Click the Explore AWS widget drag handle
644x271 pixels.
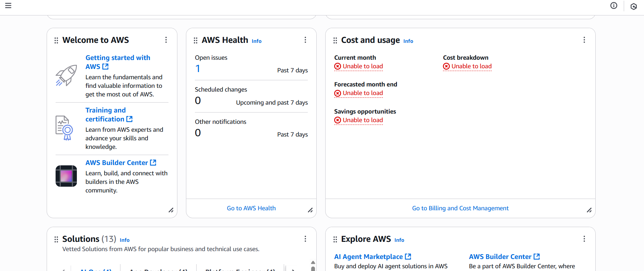coord(335,239)
